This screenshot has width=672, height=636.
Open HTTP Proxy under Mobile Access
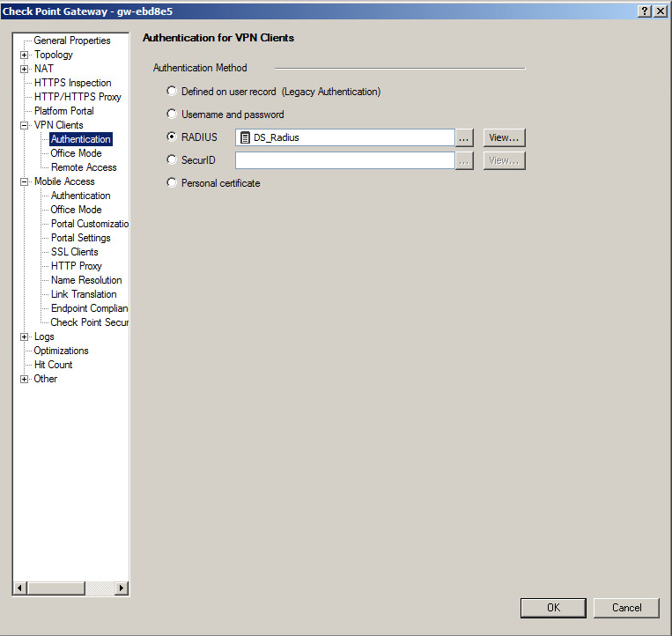pyautogui.click(x=77, y=266)
